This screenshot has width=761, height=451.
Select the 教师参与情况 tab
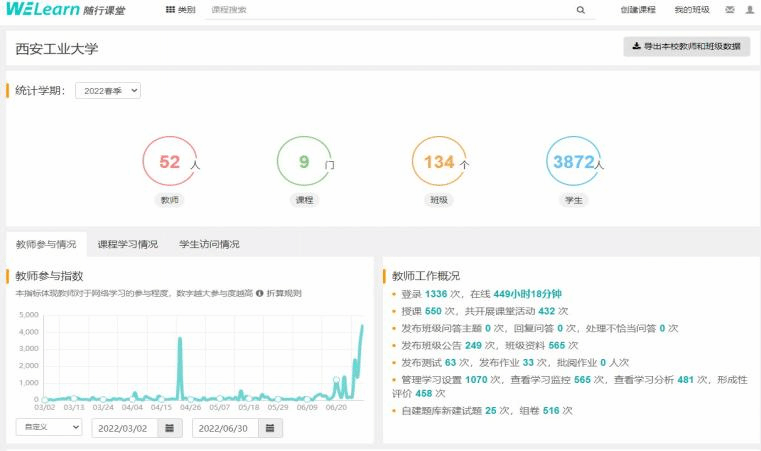(x=45, y=244)
